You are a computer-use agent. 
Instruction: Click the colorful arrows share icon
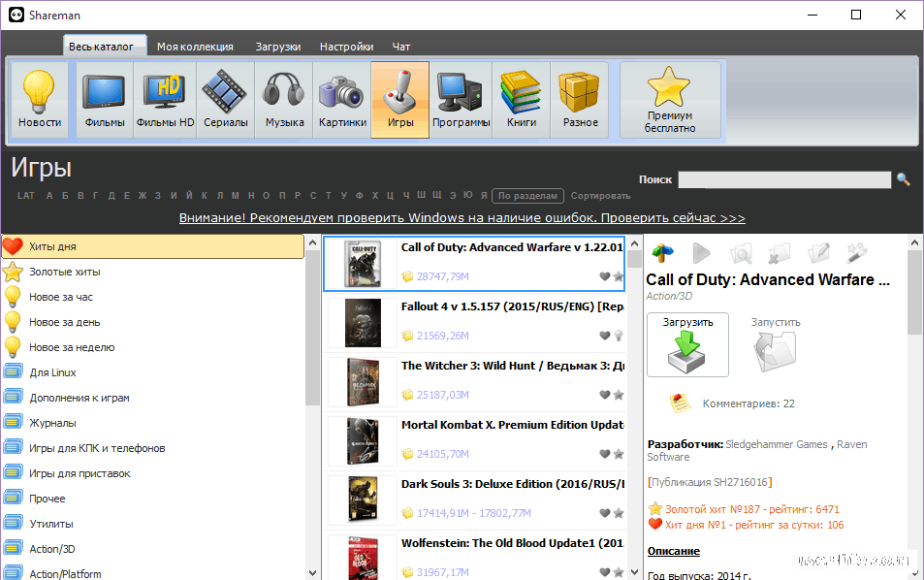(662, 253)
